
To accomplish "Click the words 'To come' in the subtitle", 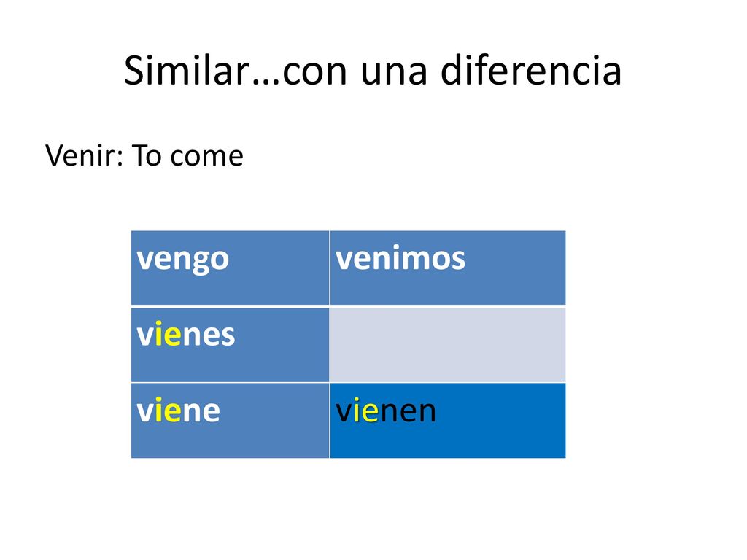I will [x=187, y=155].
